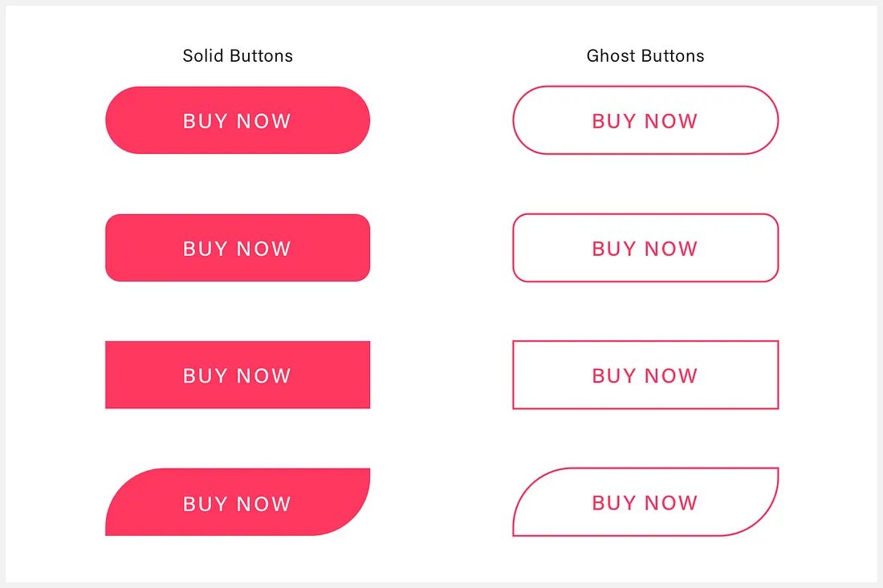
Task: Activate the second filled BUY NOW with slightly rounded corners
Action: pos(238,248)
